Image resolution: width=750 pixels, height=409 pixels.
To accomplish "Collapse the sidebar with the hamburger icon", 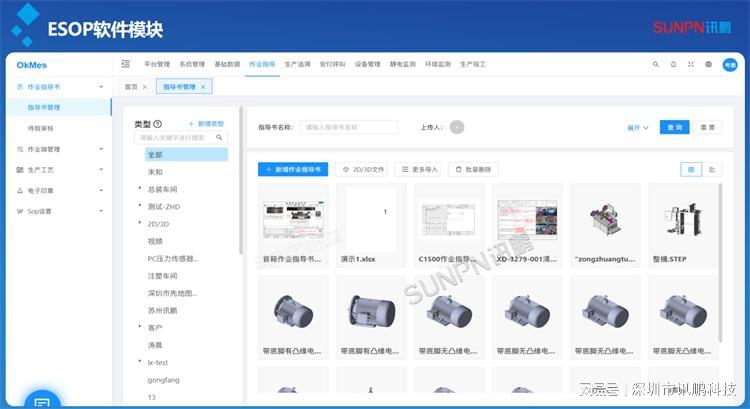I will click(125, 64).
